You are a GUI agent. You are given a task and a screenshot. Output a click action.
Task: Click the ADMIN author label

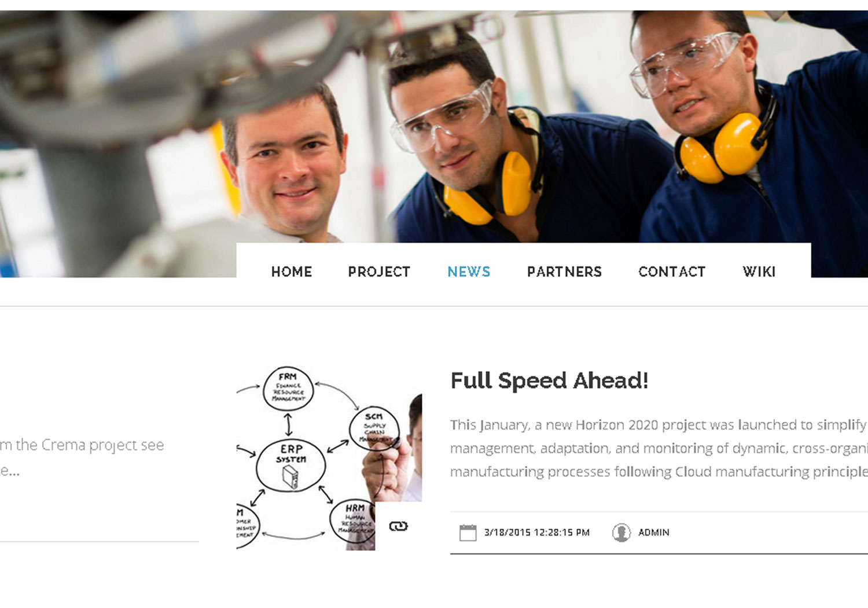click(x=653, y=532)
